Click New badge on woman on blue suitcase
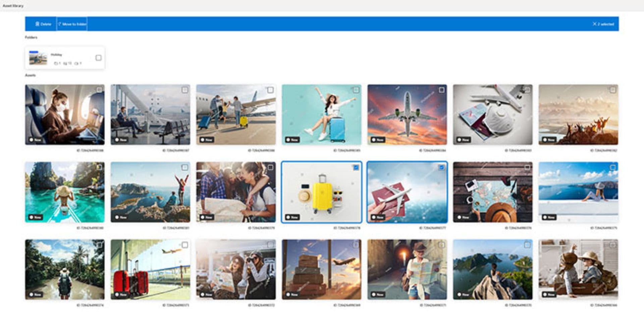This screenshot has width=644, height=319. pos(292,140)
